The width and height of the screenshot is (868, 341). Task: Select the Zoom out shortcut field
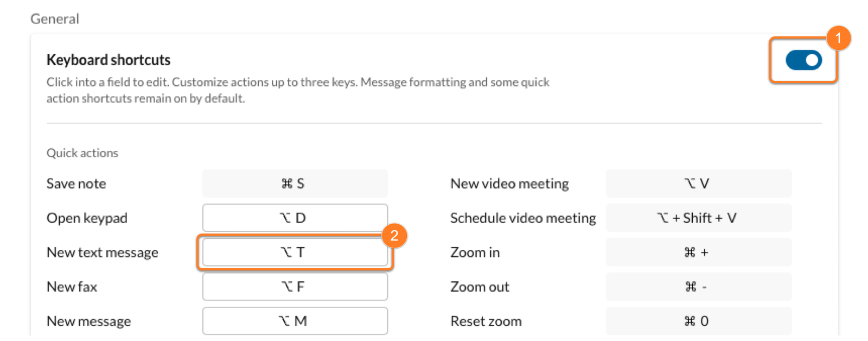coord(698,287)
